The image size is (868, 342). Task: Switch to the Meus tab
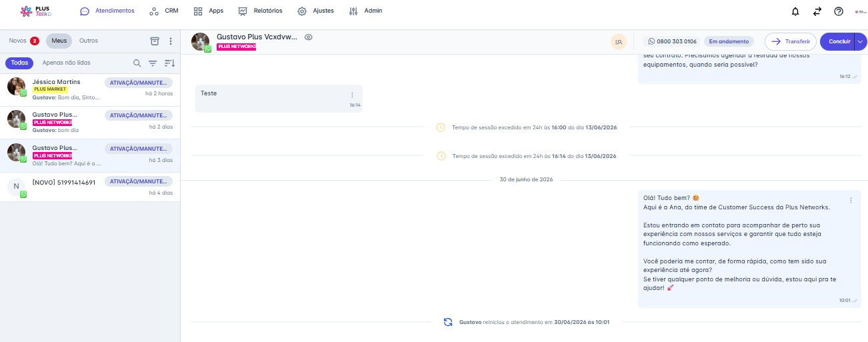click(x=59, y=41)
